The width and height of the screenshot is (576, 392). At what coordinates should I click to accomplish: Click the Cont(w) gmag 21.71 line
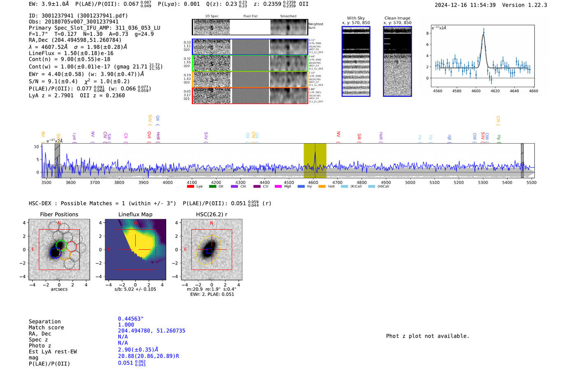(x=95, y=67)
